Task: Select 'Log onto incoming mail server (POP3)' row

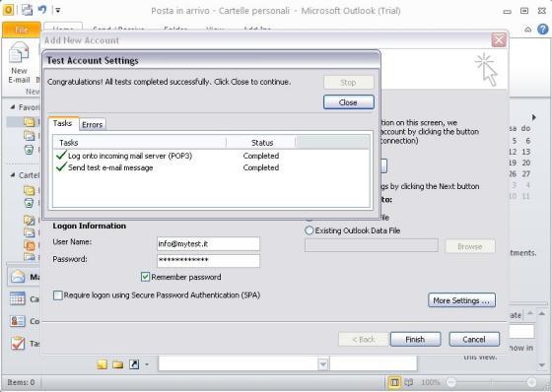Action: tap(211, 156)
